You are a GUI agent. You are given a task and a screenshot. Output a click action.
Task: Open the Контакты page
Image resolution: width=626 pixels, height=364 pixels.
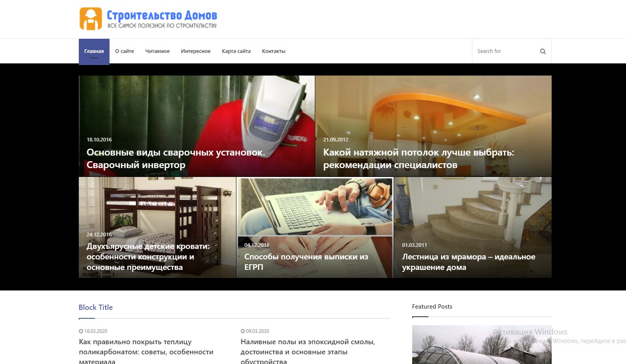pyautogui.click(x=274, y=51)
